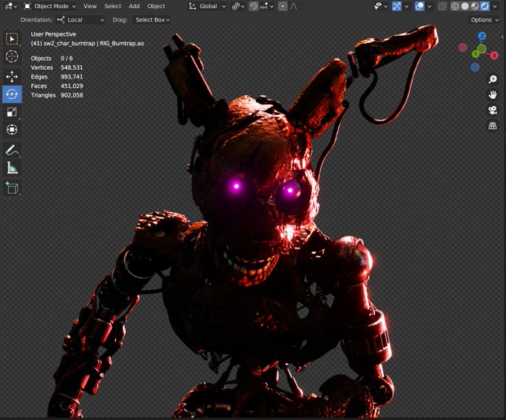This screenshot has width=506, height=420.
Task: Select the active Rotate tool
Action: click(12, 94)
